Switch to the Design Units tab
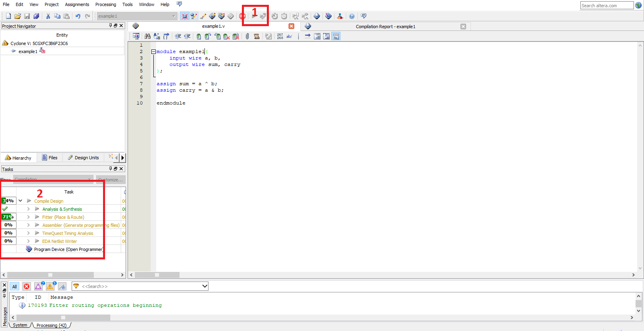644x331 pixels. point(83,158)
